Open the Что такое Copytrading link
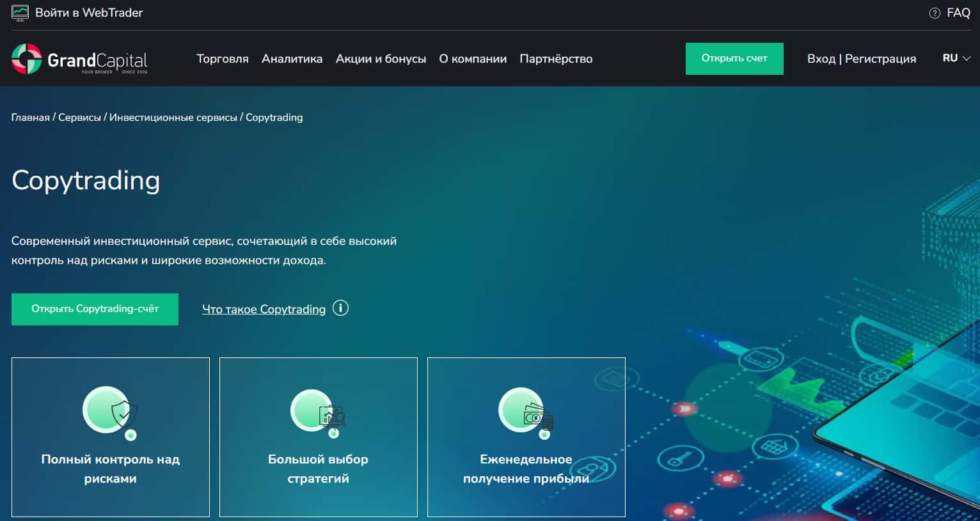This screenshot has width=980, height=521. [264, 309]
